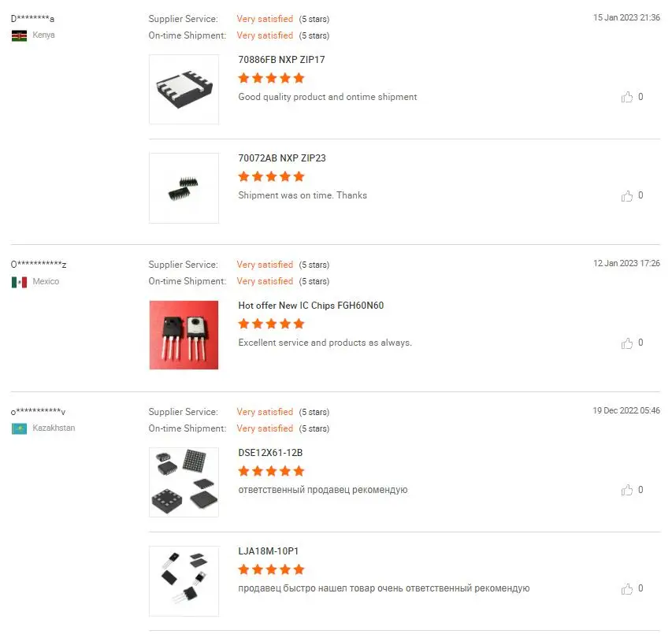Image resolution: width=672 pixels, height=634 pixels.
Task: Open DSE12X61-12B product thumbnail
Action: pyautogui.click(x=184, y=482)
